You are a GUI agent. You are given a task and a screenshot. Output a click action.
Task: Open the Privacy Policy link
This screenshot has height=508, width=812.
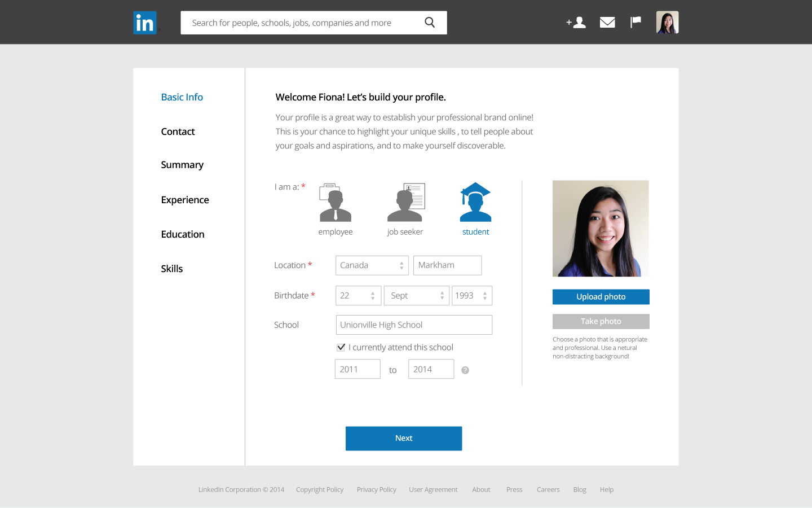click(x=377, y=489)
